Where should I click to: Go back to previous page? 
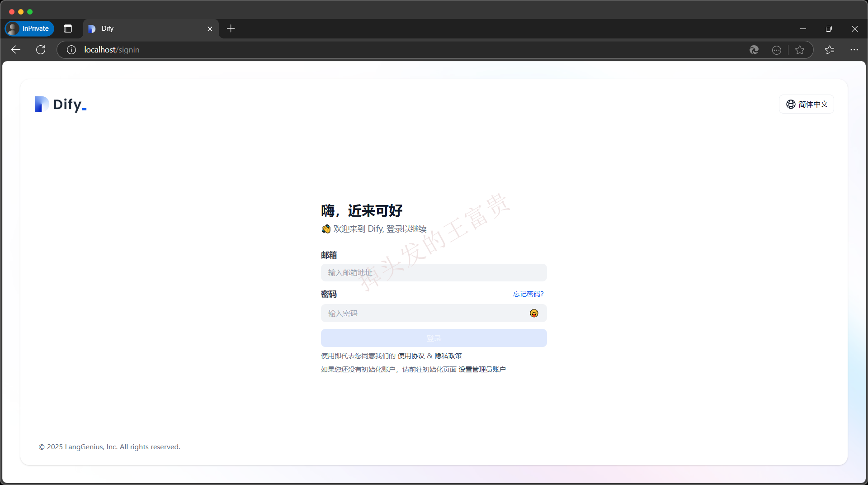click(16, 50)
